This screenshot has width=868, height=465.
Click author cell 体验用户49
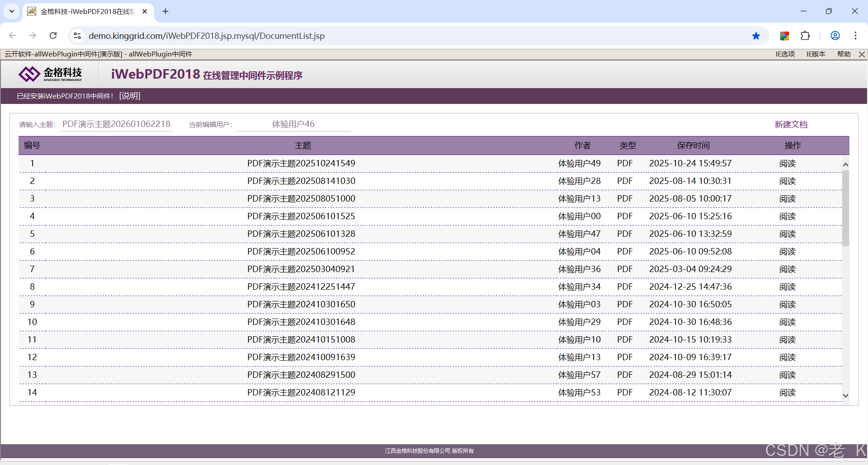[x=579, y=164]
